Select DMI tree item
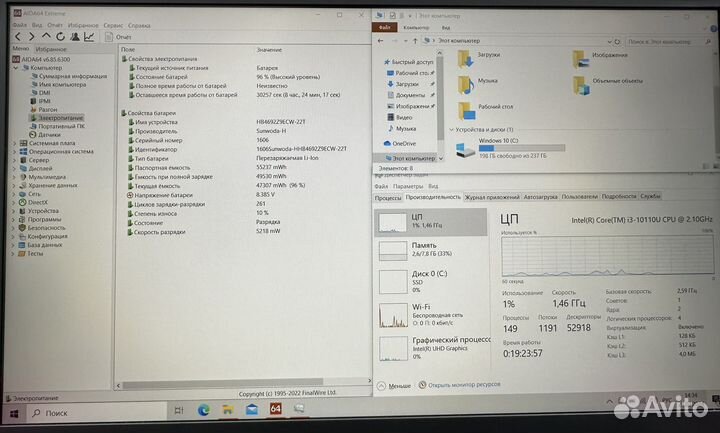Screen dimensions: 720x433 click(40, 93)
